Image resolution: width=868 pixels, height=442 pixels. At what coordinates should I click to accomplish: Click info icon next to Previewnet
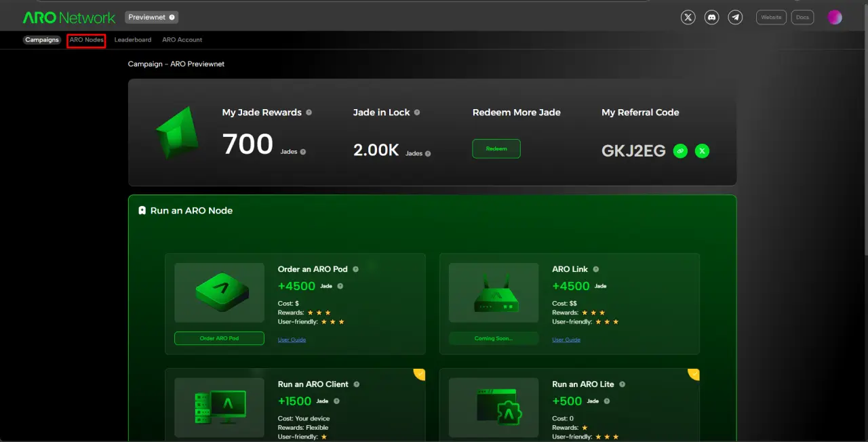tap(172, 18)
